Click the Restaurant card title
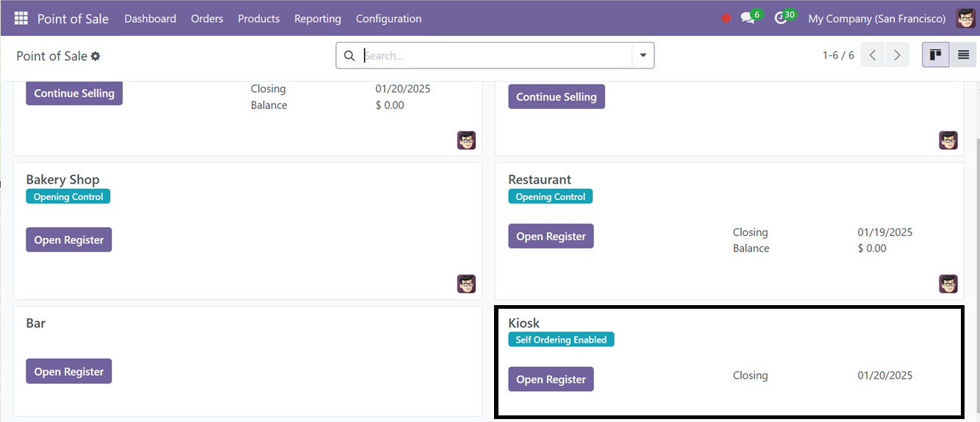This screenshot has height=422, width=980. click(540, 179)
